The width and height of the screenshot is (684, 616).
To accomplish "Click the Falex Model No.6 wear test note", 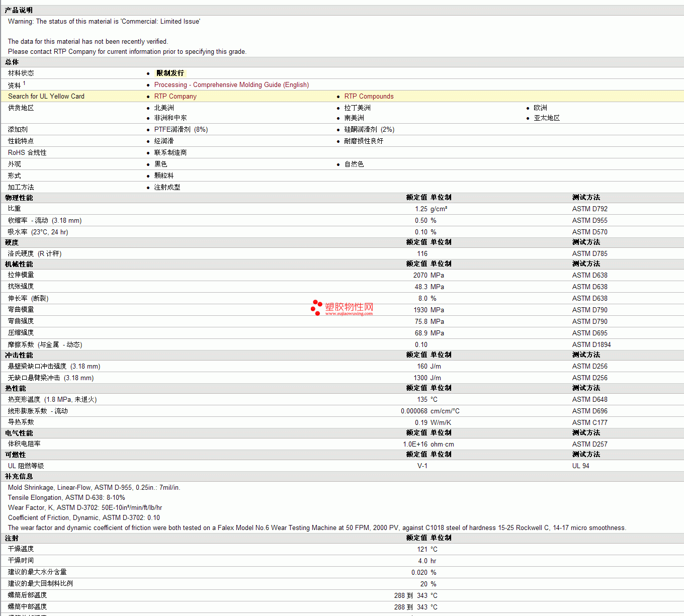I will (x=317, y=528).
